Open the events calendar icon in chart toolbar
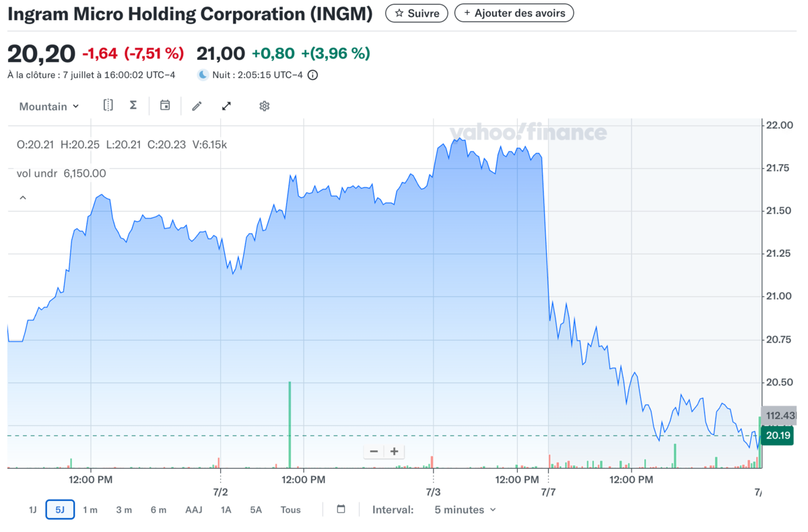This screenshot has width=808, height=532. click(x=165, y=105)
